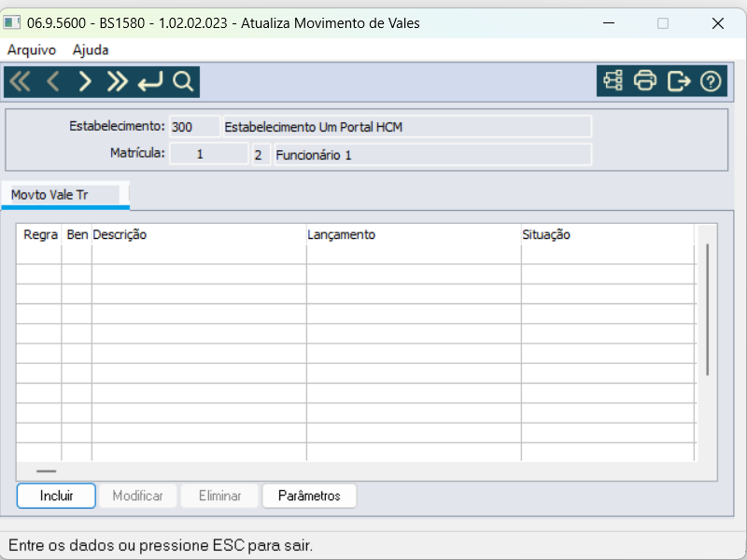Click the Modificar button
This screenshot has height=560, width=747.
coord(137,496)
